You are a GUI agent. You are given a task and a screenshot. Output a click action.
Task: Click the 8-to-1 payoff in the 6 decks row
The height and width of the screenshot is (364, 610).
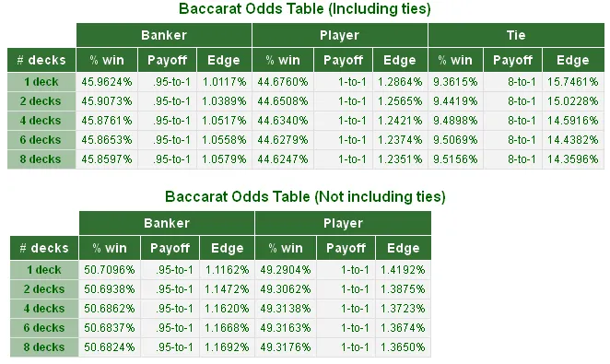pyautogui.click(x=512, y=140)
